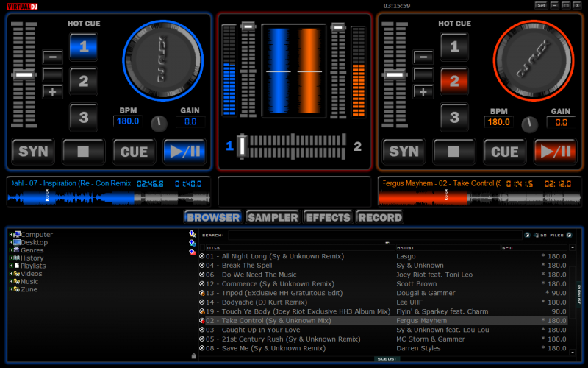
Task: Click the add favorite folder icon
Action: (193, 234)
